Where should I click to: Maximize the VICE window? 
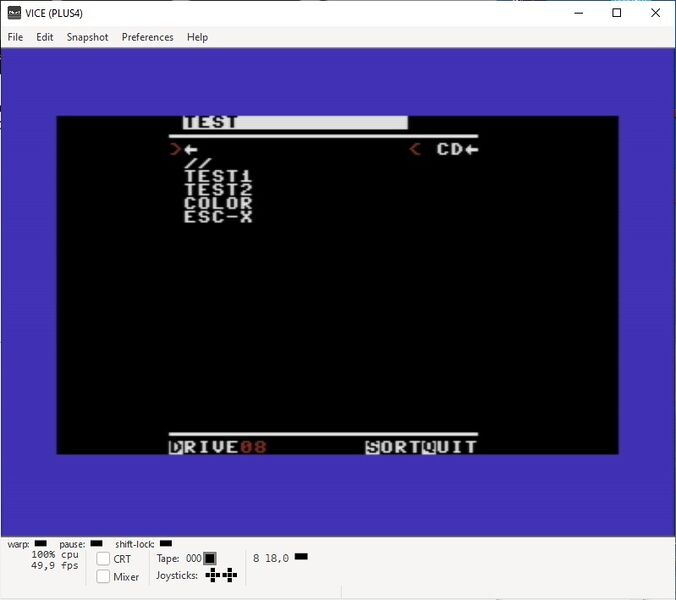pyautogui.click(x=617, y=13)
